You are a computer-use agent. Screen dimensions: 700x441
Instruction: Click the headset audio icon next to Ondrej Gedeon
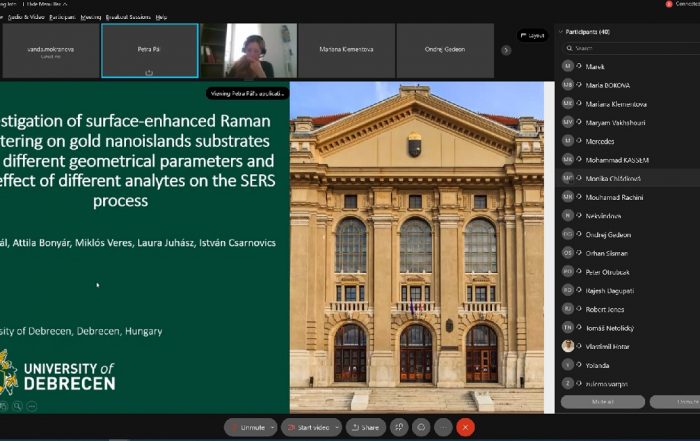pyautogui.click(x=579, y=234)
